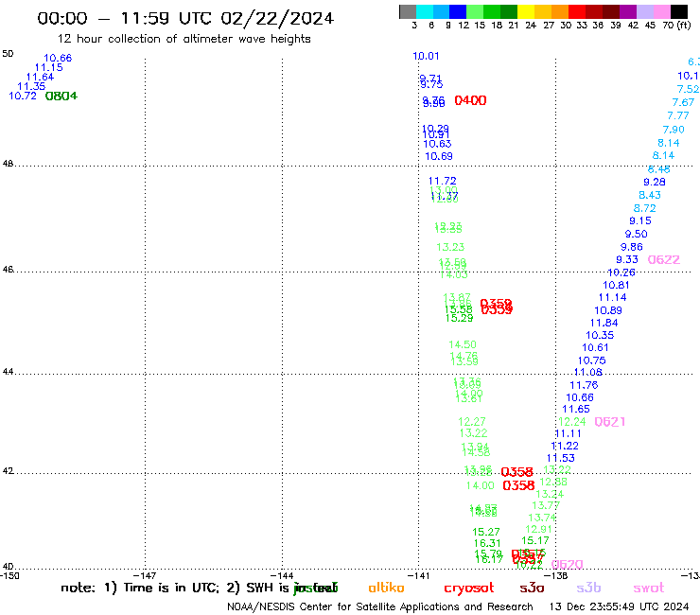This screenshot has width=700, height=615.
Task: Click the black swatch at the scale end
Action: [679, 11]
